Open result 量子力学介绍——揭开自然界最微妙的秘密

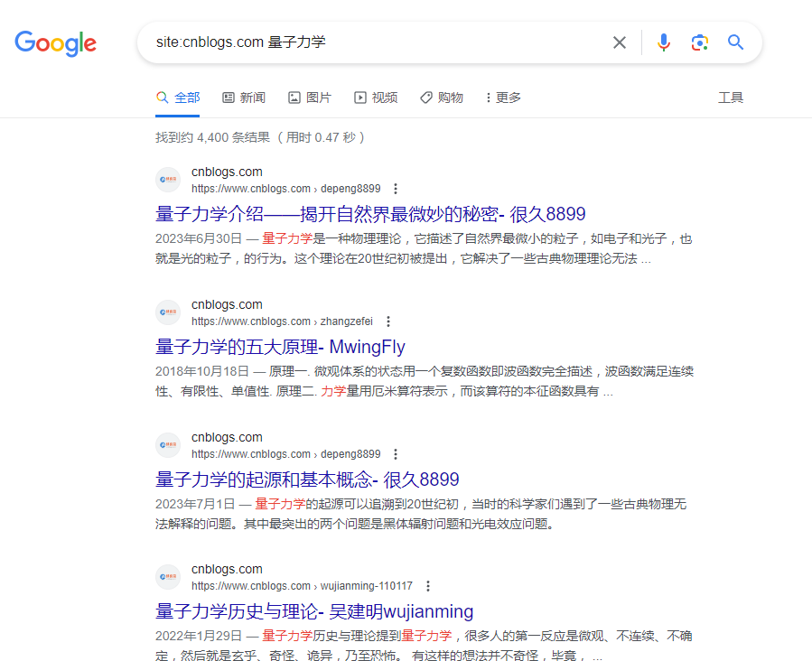click(x=370, y=214)
